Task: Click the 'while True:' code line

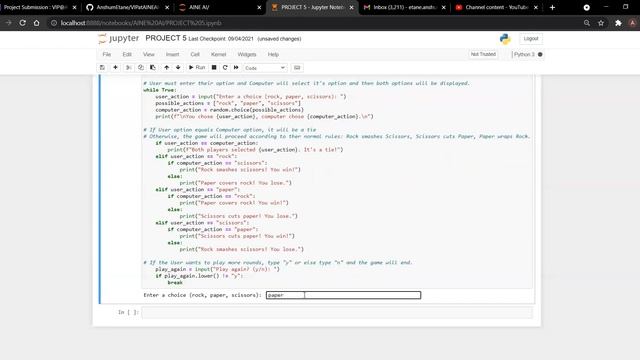Action: (160, 90)
